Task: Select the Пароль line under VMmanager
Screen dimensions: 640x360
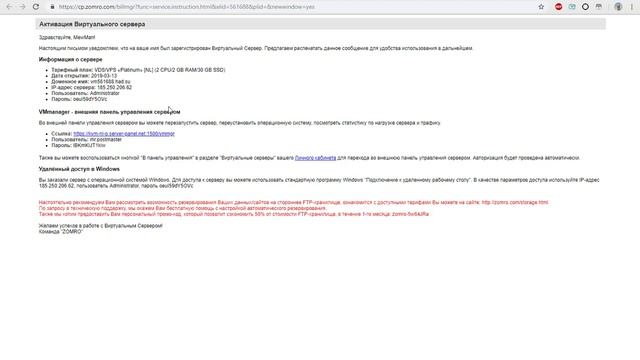Action: [78, 145]
